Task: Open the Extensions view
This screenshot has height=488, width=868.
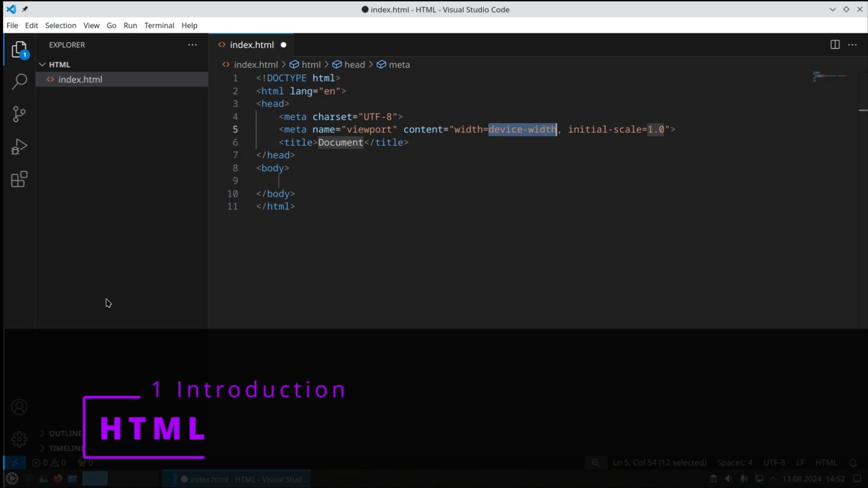Action: (19, 179)
